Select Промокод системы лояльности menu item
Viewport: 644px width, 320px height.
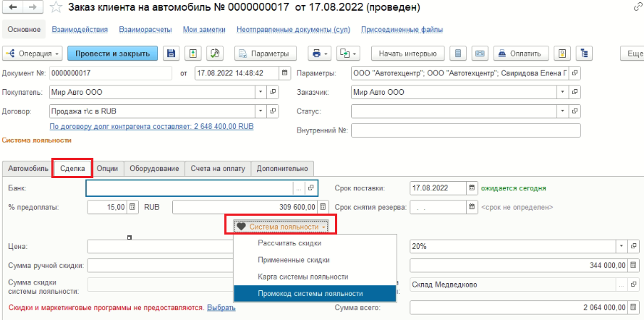click(310, 294)
